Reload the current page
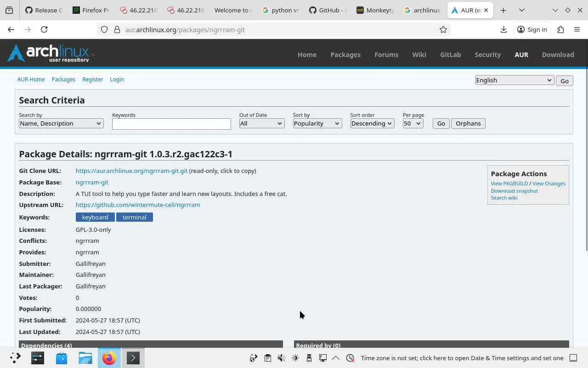 pyautogui.click(x=44, y=29)
